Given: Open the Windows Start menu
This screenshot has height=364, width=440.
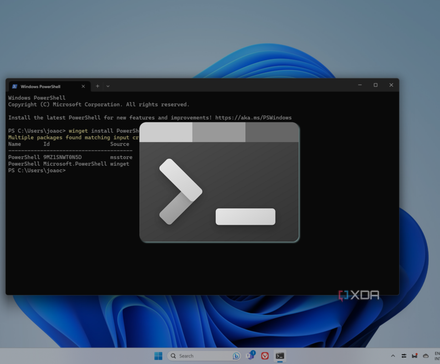Looking at the screenshot, I should pyautogui.click(x=158, y=356).
